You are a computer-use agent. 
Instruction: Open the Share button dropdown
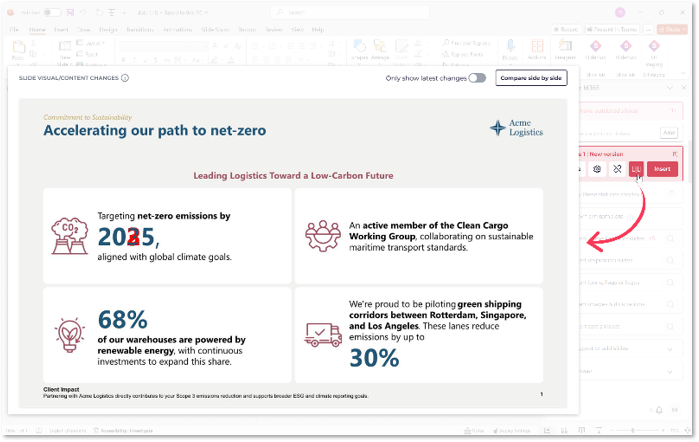click(672, 29)
